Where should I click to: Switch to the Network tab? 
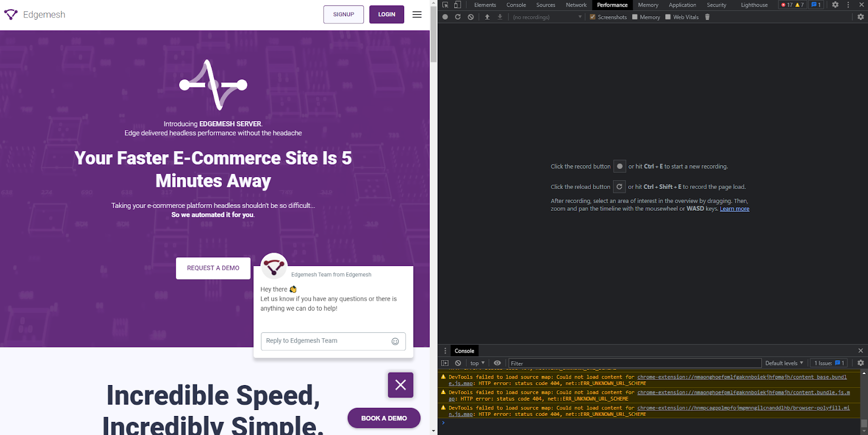pyautogui.click(x=576, y=5)
